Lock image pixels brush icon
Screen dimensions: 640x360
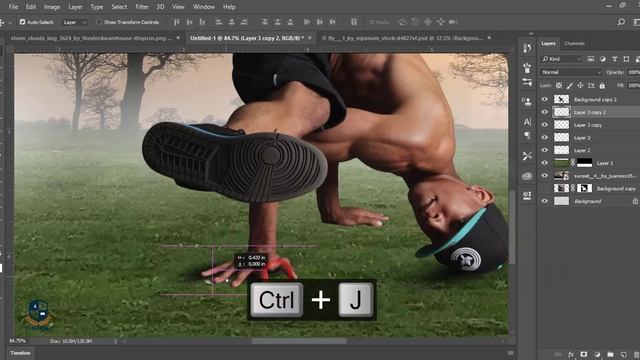coord(569,86)
